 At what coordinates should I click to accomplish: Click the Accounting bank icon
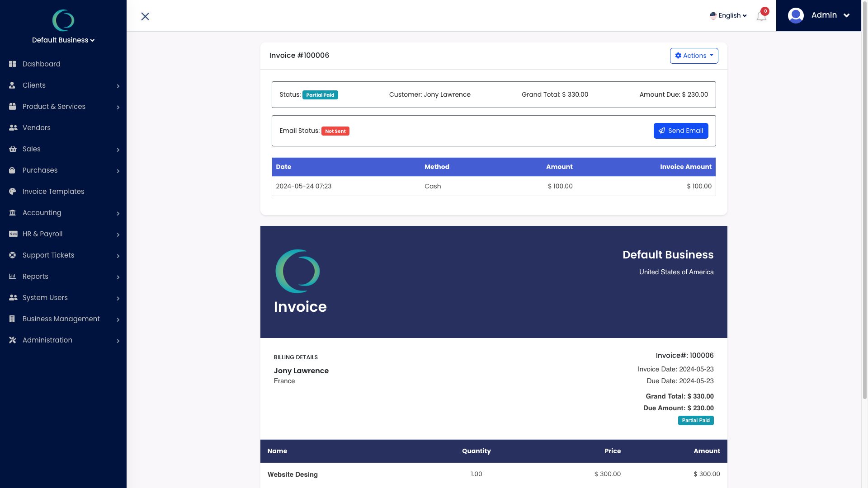13,213
